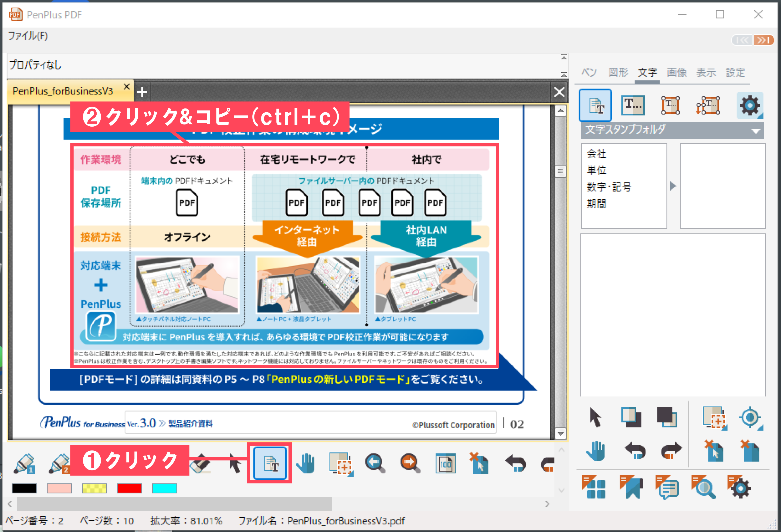
Task: Pick the cyan color swatch
Action: pyautogui.click(x=165, y=488)
